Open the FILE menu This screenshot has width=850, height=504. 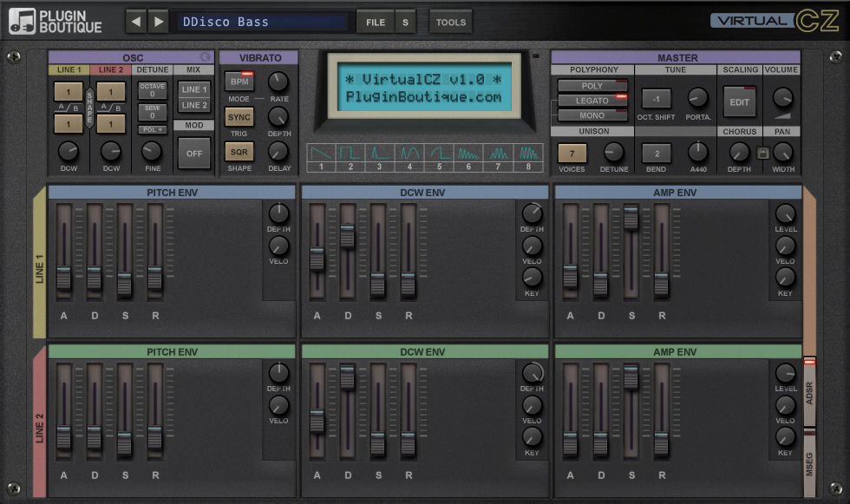(x=375, y=23)
